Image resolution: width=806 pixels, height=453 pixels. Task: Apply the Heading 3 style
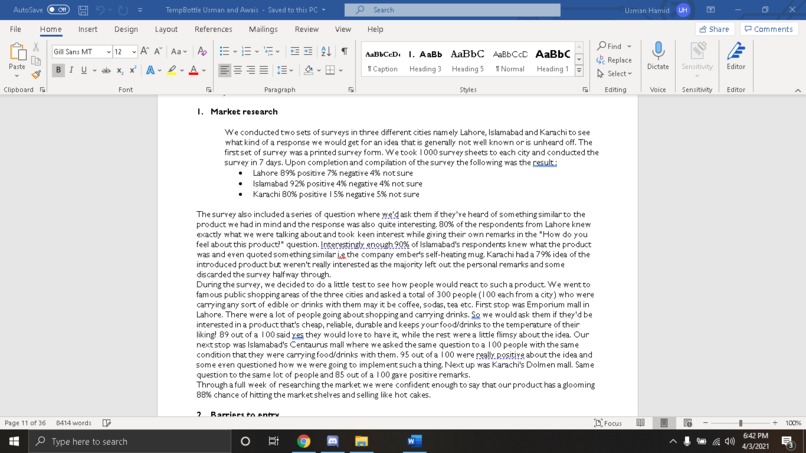click(425, 60)
